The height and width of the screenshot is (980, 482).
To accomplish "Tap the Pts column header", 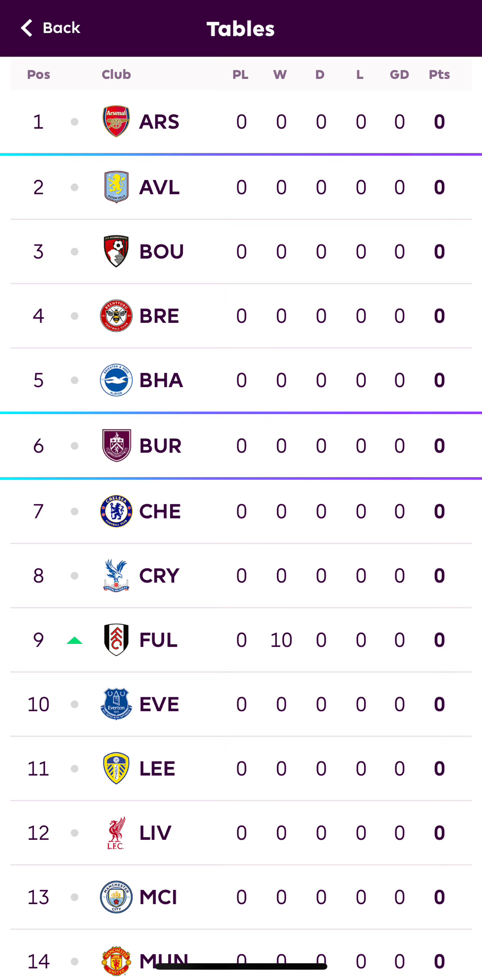I will (x=439, y=74).
